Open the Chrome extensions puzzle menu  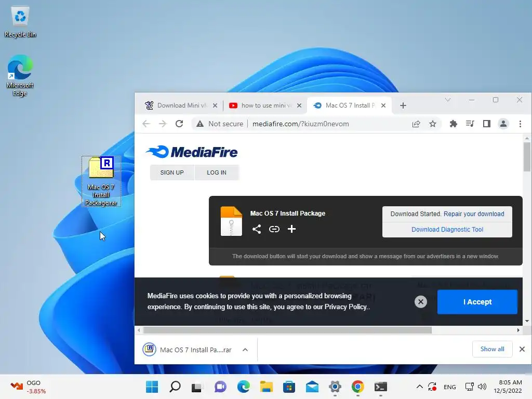453,124
